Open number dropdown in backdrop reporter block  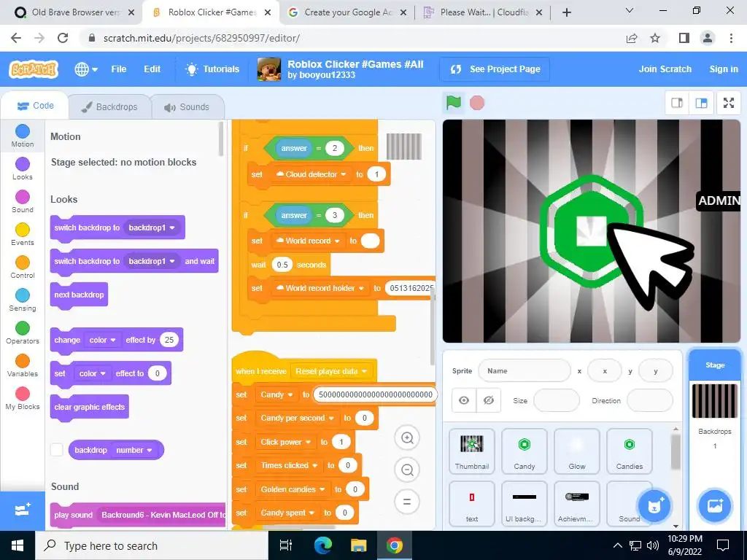(x=135, y=450)
